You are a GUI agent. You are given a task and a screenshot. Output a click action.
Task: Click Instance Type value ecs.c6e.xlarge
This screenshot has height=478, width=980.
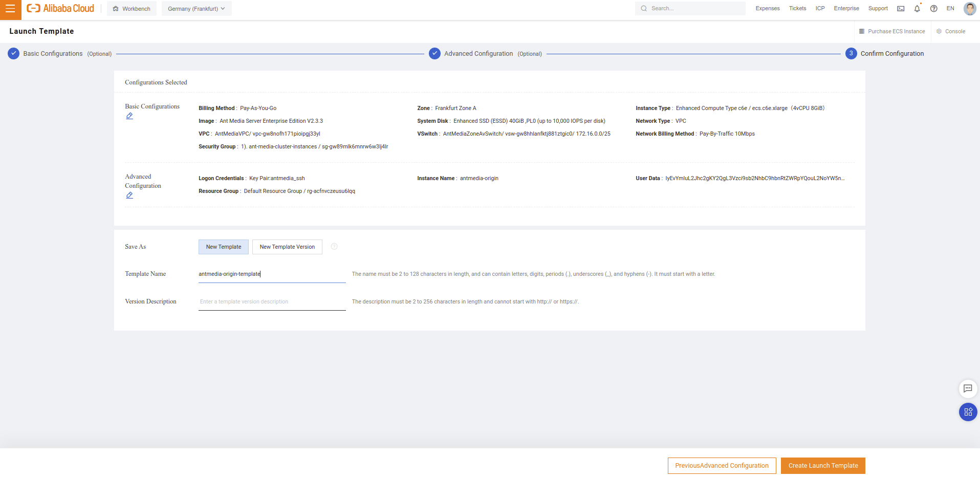tap(750, 108)
